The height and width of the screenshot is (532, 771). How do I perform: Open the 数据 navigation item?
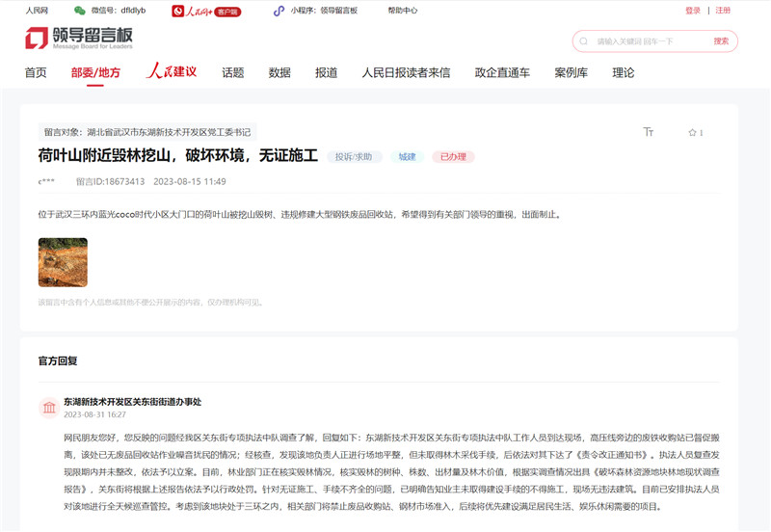pyautogui.click(x=279, y=73)
